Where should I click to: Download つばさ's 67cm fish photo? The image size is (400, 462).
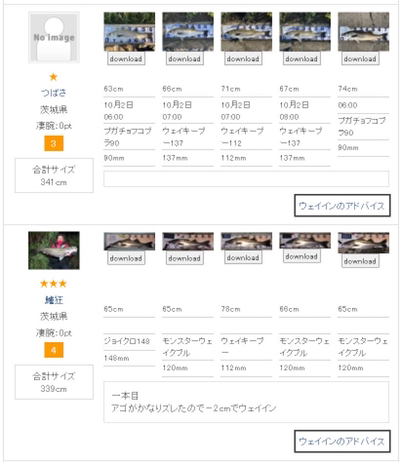[302, 59]
